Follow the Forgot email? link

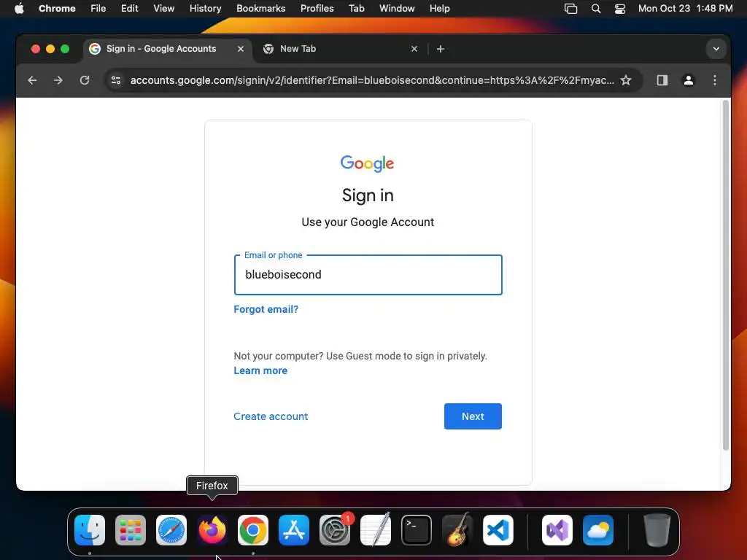coord(266,309)
